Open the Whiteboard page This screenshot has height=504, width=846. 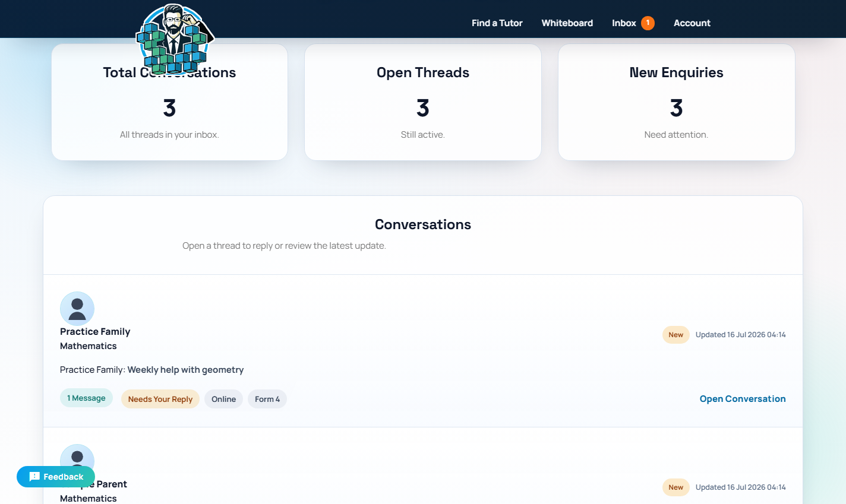567,23
